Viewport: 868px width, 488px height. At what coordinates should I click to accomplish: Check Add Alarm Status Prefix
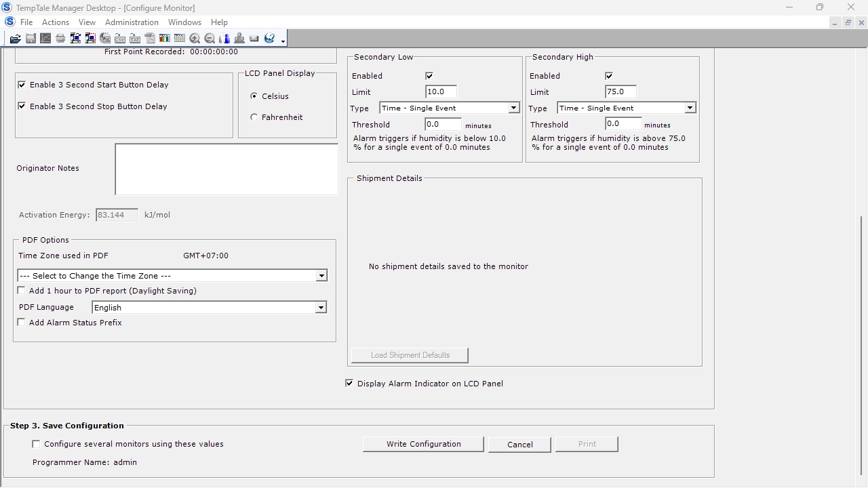22,323
